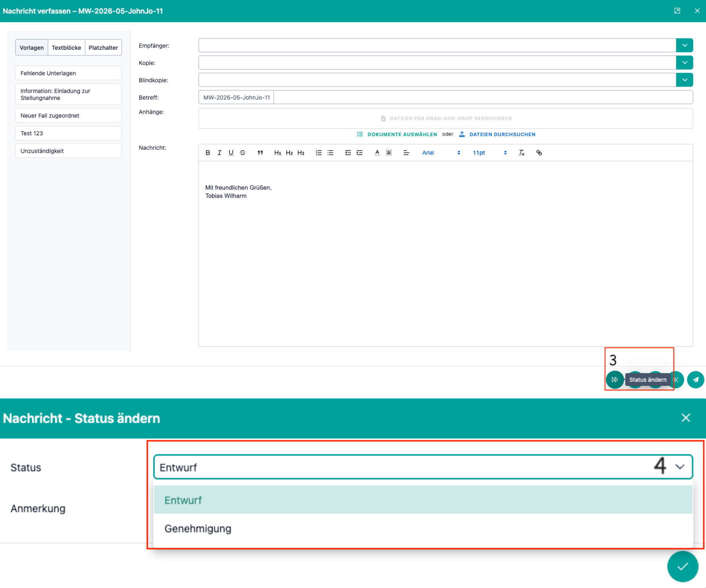Viewport: 706px width, 588px height.
Task: Open the Kopie dropdown
Action: 684,63
